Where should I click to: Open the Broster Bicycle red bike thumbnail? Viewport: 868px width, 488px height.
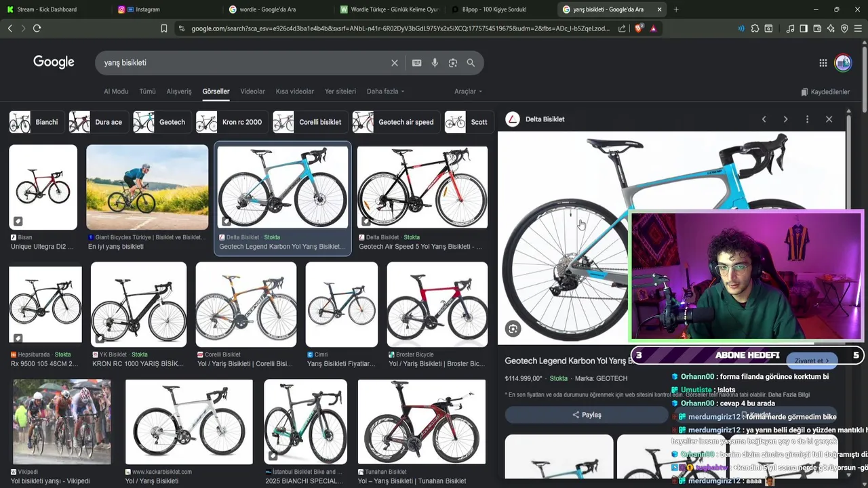[x=437, y=304]
